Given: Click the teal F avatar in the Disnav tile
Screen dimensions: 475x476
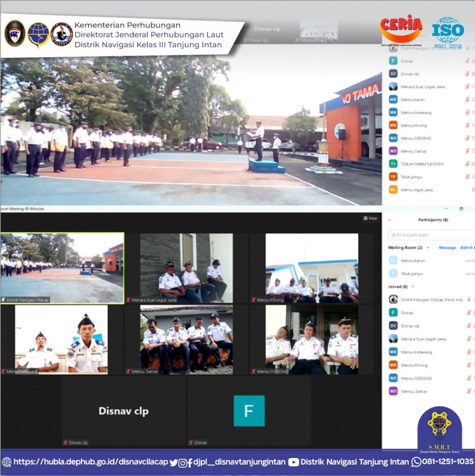Looking at the screenshot, I should 249,411.
